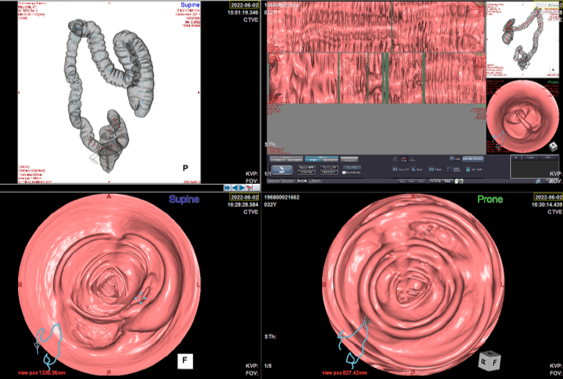
Task: Click the yellow-boxed date in the Supine view header
Action: click(x=244, y=197)
